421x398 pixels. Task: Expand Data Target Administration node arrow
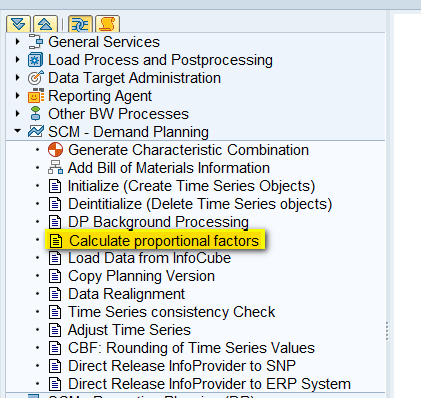pos(18,78)
